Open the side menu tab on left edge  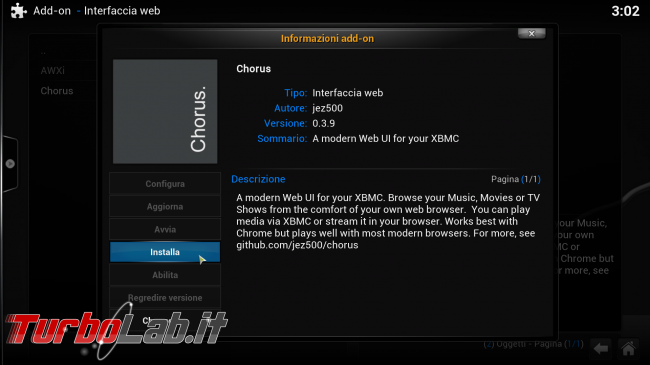[x=10, y=164]
